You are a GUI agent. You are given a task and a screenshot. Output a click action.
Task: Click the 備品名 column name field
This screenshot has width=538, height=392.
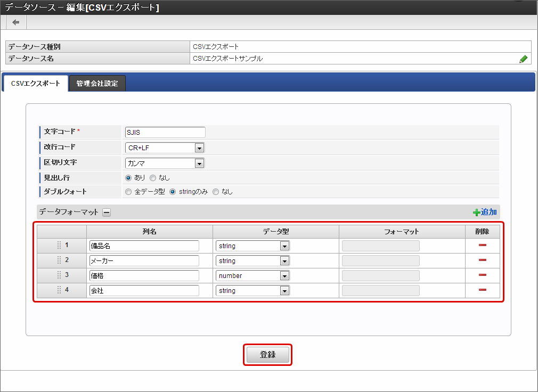coord(144,246)
